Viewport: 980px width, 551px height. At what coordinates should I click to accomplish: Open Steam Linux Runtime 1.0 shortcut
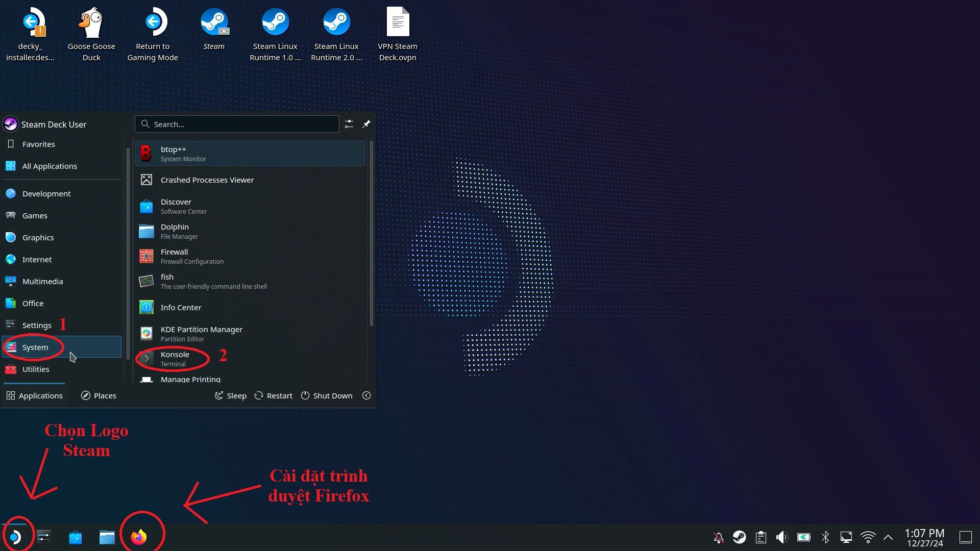click(275, 34)
